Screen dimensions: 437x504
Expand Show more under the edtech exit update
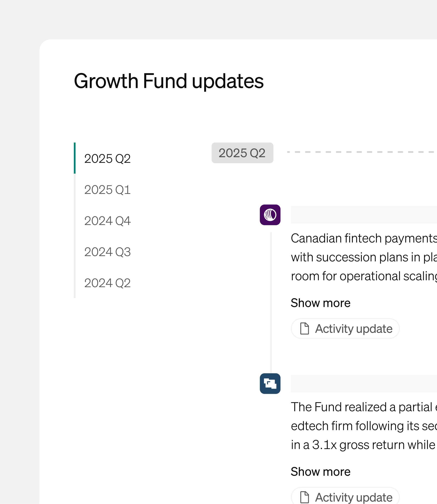click(320, 471)
